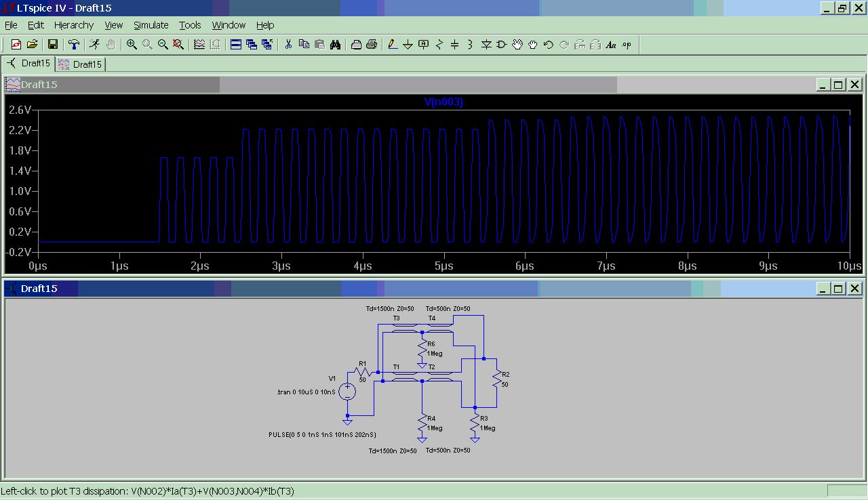Pick the Capacitor component tool
Image resolution: width=868 pixels, height=500 pixels.
(x=455, y=45)
